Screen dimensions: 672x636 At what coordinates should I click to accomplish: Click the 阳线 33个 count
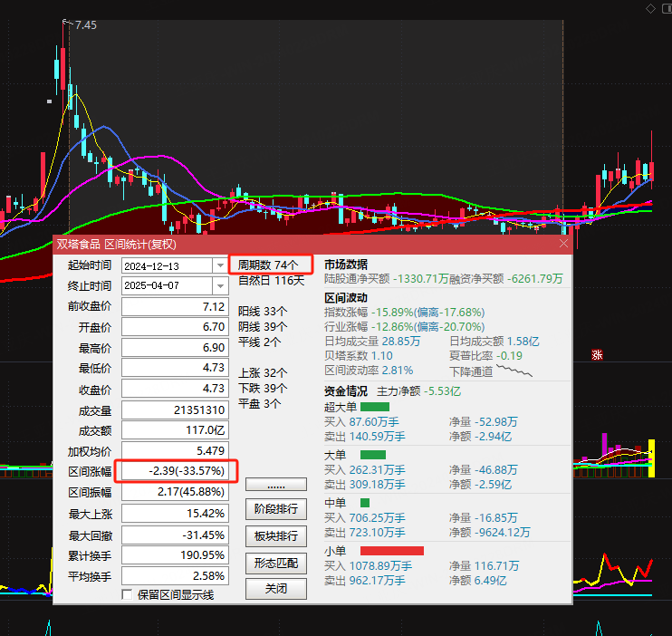click(263, 312)
